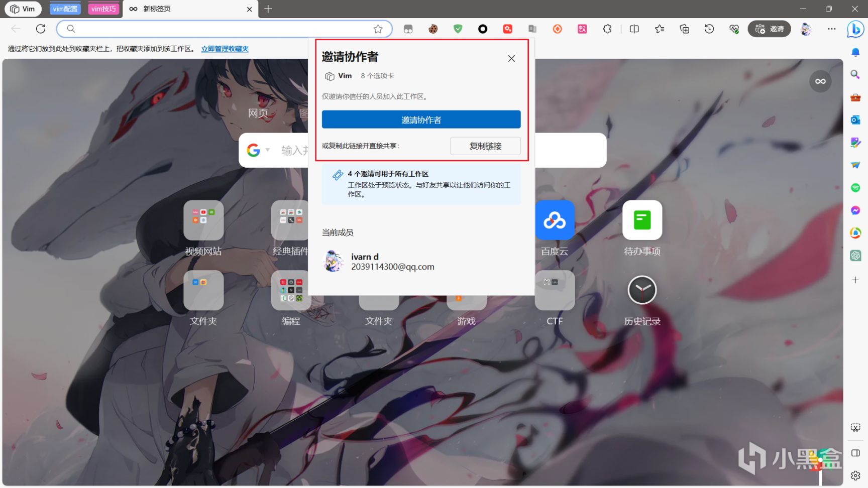Open the sidebar screenshot tool
Image resolution: width=868 pixels, height=488 pixels.
(855, 428)
